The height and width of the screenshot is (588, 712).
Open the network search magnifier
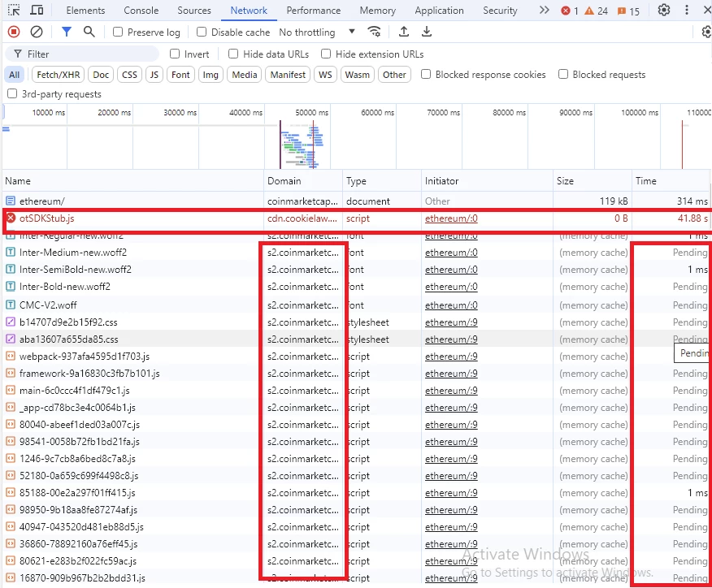[x=89, y=32]
